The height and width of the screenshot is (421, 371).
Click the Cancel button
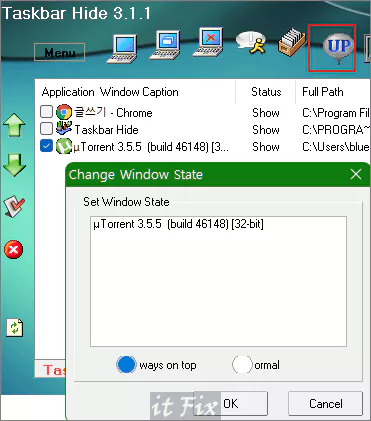tap(325, 404)
